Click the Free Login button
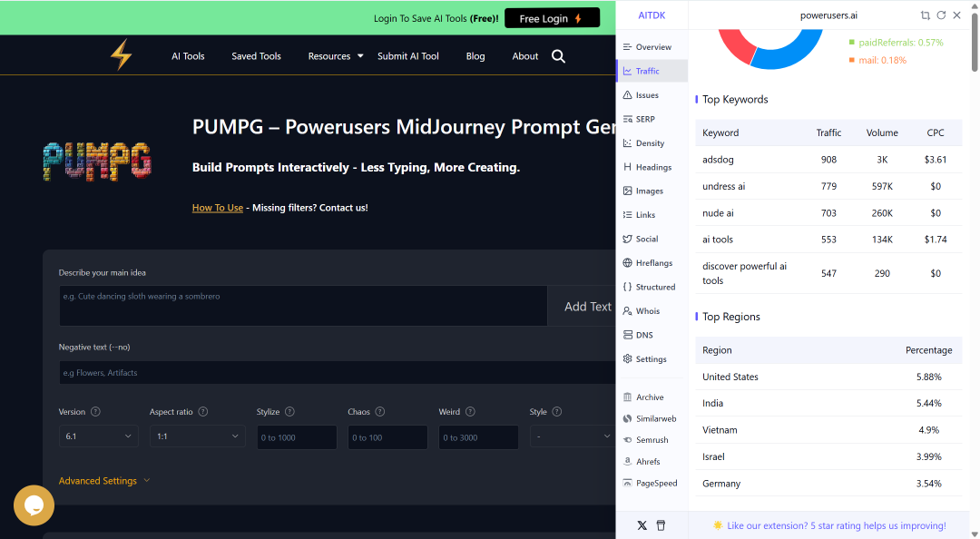The image size is (980, 539). 552,18
